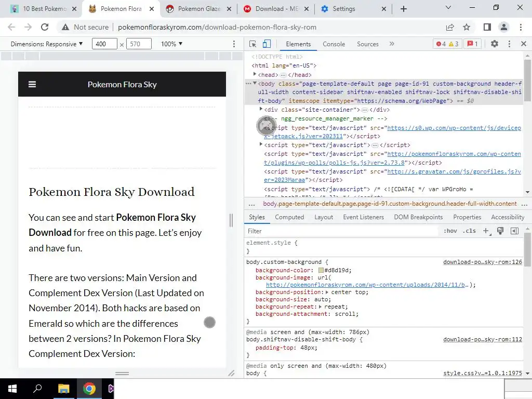Open the wp-polls polls-js.js script link
This screenshot has width=532, height=399.
pyautogui.click(x=392, y=158)
